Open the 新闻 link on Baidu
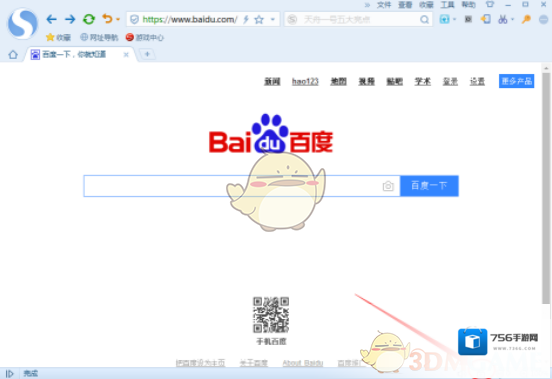The height and width of the screenshot is (379, 552). [272, 82]
